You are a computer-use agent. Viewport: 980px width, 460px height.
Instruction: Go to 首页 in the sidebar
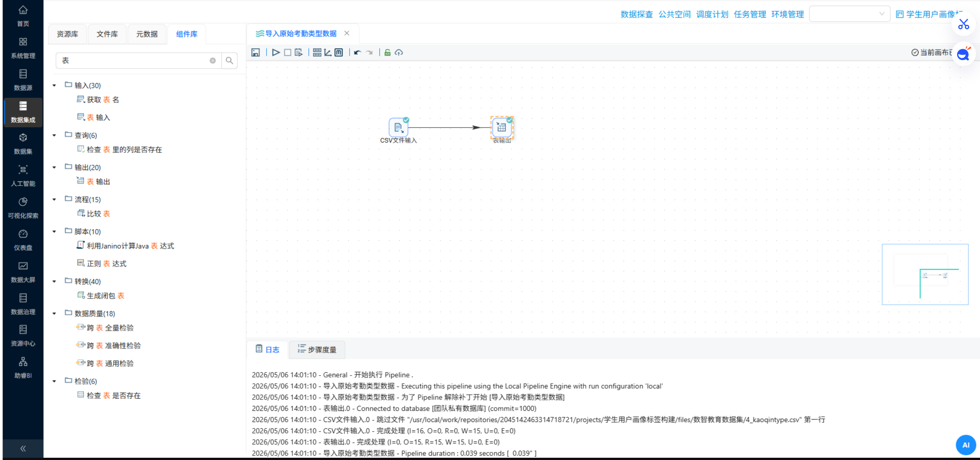pyautogui.click(x=23, y=16)
